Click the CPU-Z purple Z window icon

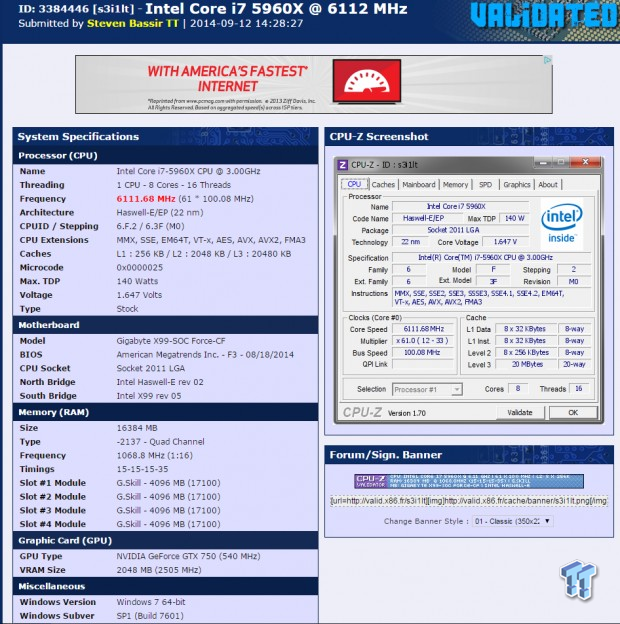[342, 165]
